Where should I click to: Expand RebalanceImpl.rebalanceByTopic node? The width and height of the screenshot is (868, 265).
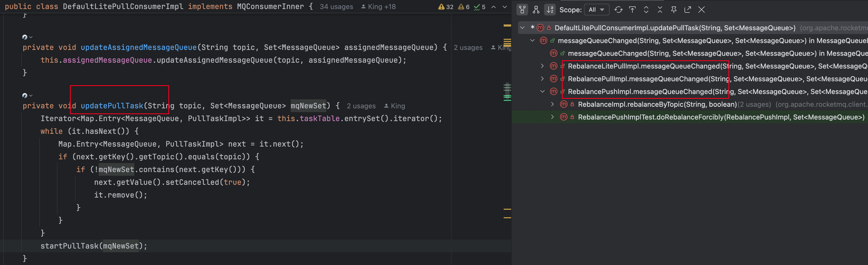click(x=553, y=104)
